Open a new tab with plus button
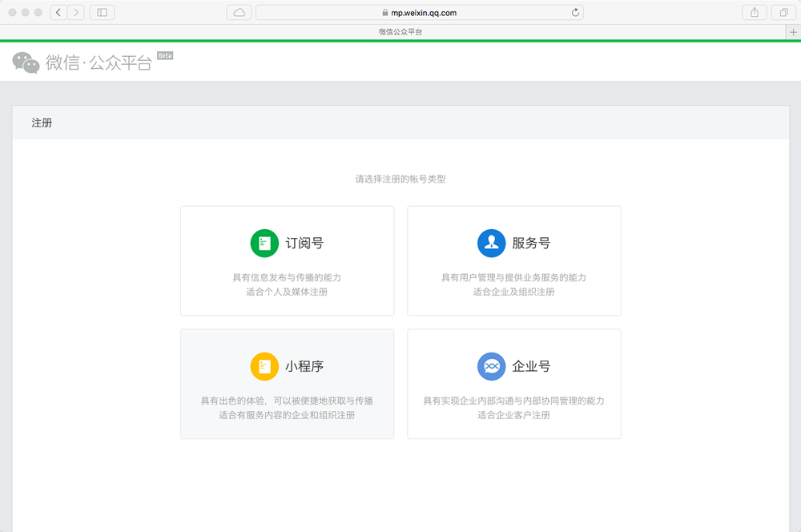This screenshot has width=801, height=532. 793,32
